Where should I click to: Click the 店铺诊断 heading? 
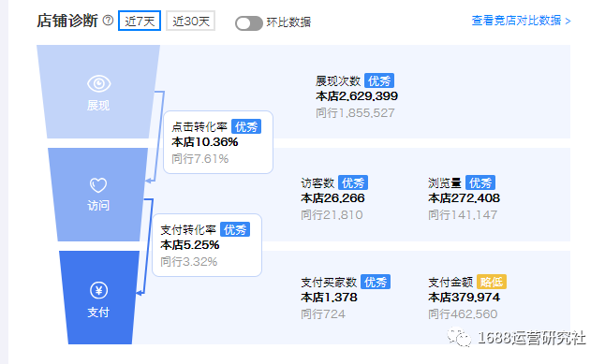click(x=67, y=21)
